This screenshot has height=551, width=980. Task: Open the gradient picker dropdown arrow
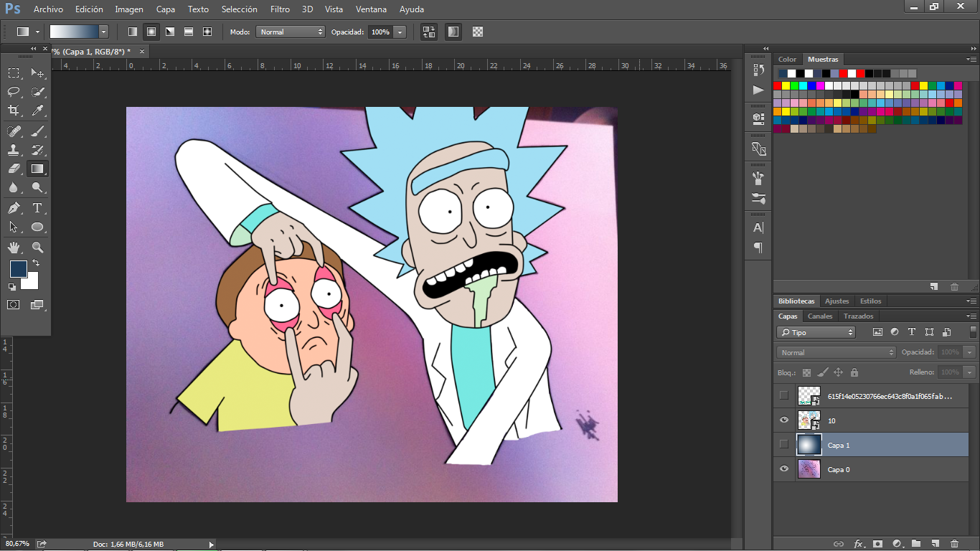[103, 32]
